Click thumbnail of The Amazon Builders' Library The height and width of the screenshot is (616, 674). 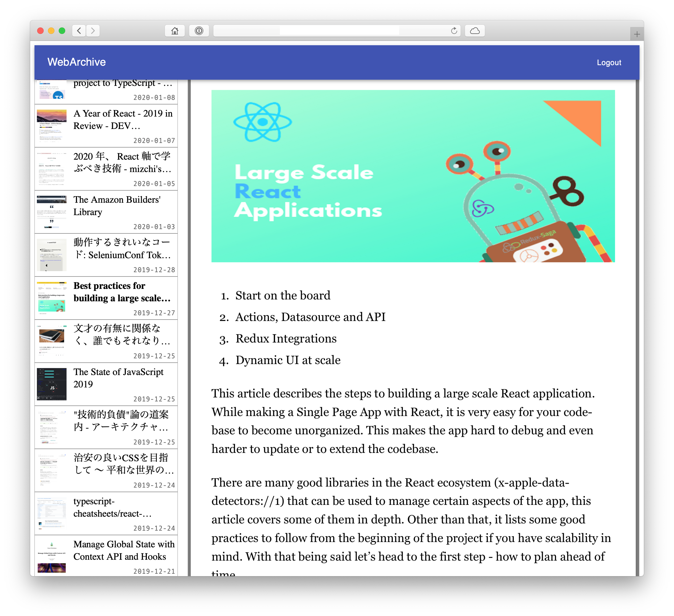click(51, 212)
